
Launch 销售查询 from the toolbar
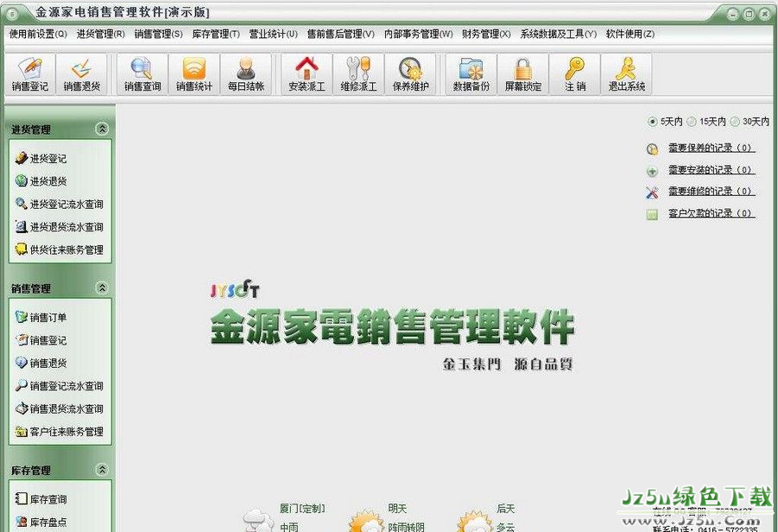tap(142, 74)
